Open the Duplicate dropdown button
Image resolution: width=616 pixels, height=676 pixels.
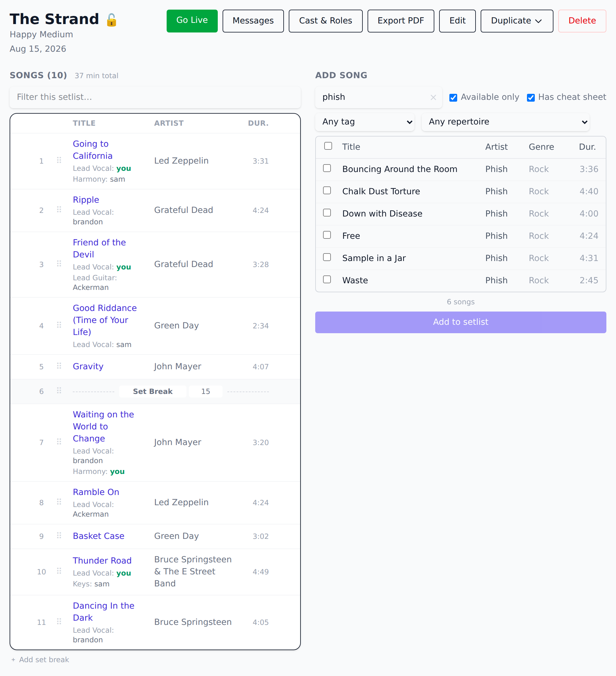(x=517, y=21)
